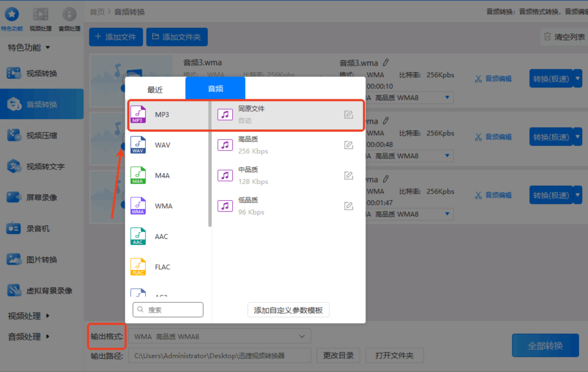Choose the MP3 format icon

pos(138,114)
